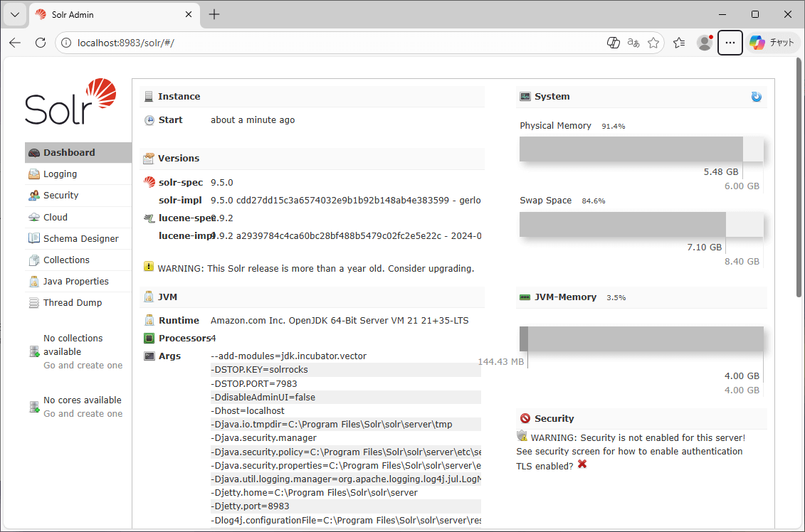Click the Physical Memory usage bar
This screenshot has width=805, height=532.
(641, 149)
